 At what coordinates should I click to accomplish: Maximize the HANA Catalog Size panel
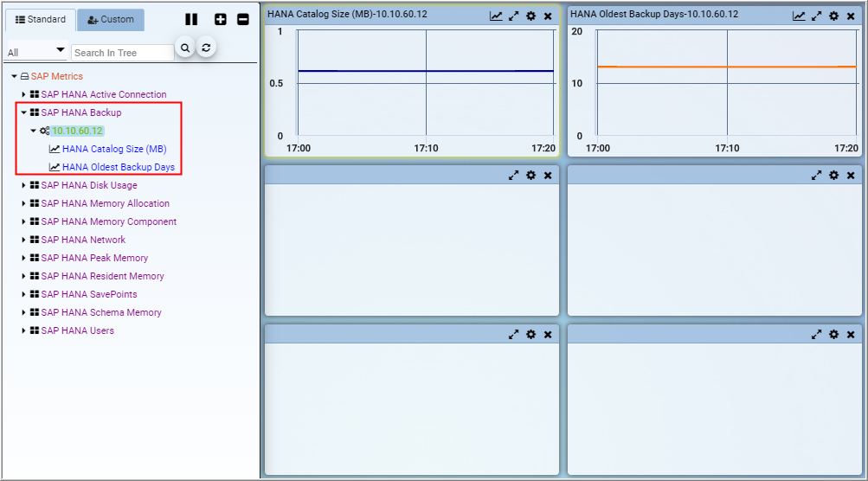click(514, 16)
